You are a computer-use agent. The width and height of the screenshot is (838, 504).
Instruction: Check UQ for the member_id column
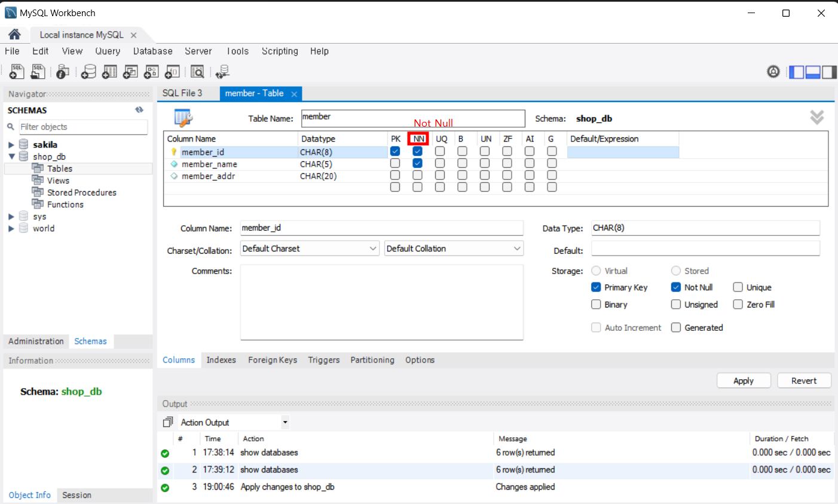pos(440,152)
